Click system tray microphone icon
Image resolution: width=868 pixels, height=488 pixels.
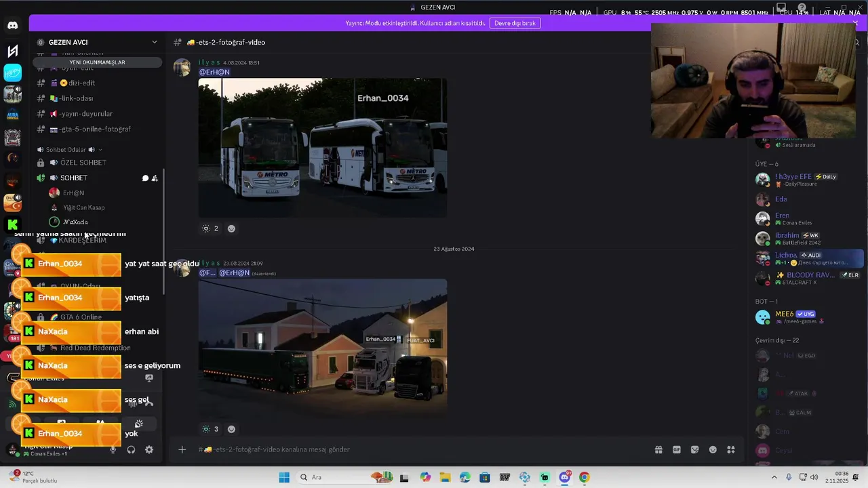[789, 477]
